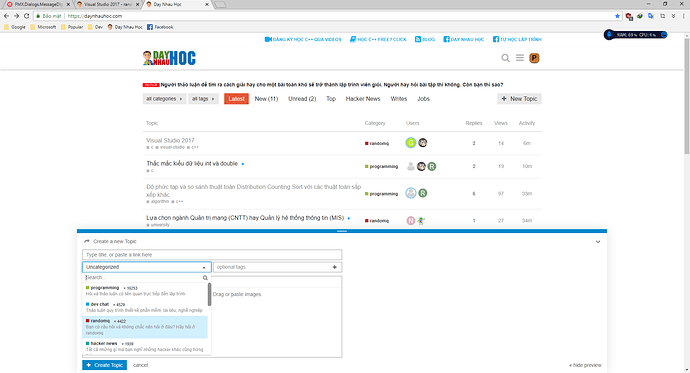
Task: Click the category search magnifier icon
Action: click(205, 278)
